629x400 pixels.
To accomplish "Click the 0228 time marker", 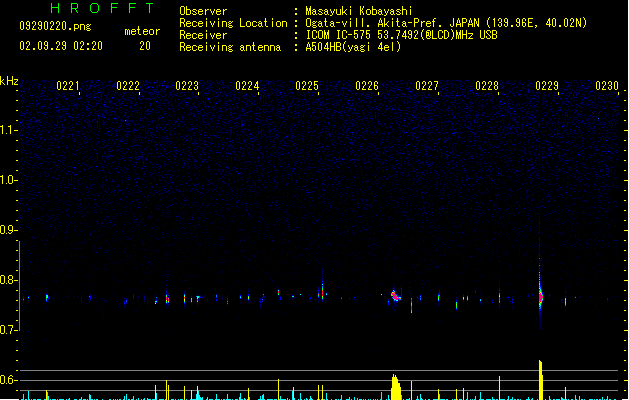I will pos(487,86).
